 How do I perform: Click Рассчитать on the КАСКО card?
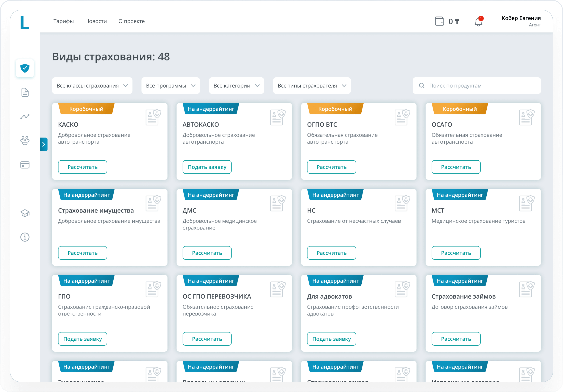(x=82, y=167)
